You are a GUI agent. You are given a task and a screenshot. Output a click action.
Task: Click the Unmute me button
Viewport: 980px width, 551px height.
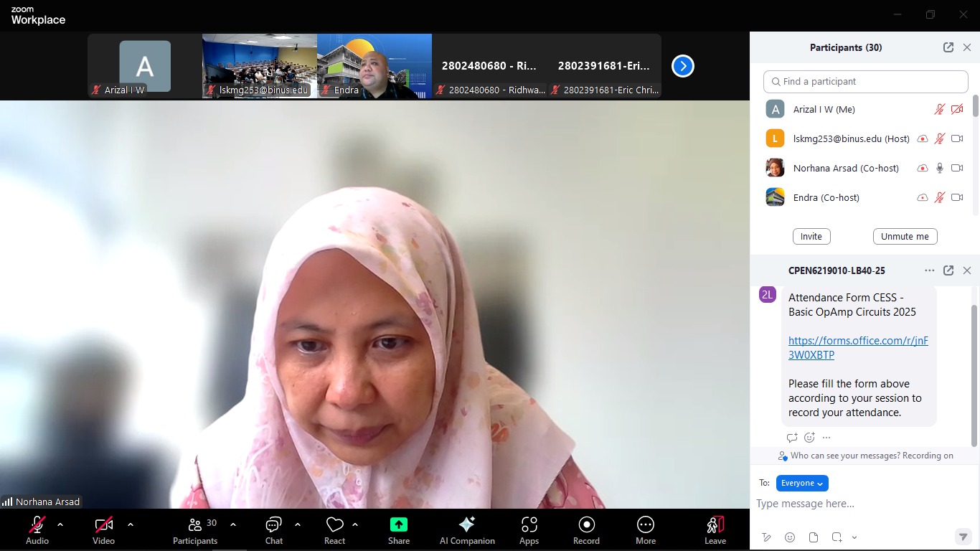coord(905,237)
